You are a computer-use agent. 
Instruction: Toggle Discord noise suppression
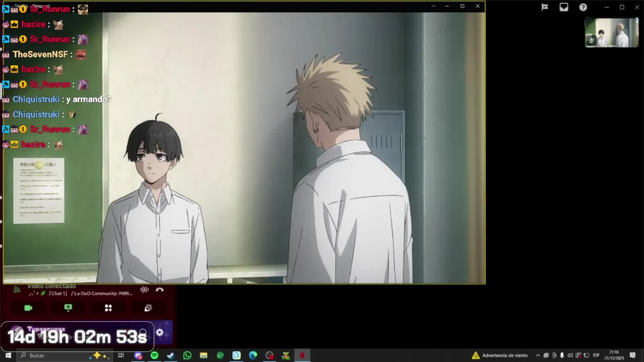(144, 289)
